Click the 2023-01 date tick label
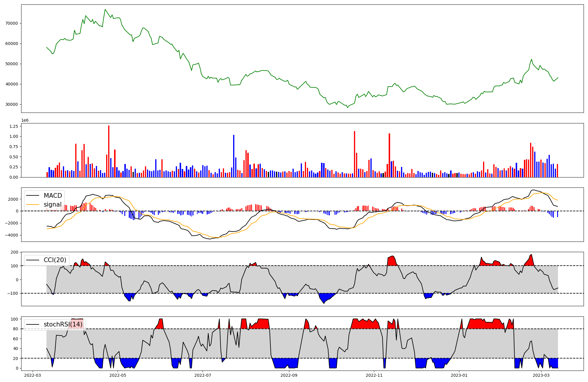Screen dimensions: 588x382 click(x=459, y=375)
